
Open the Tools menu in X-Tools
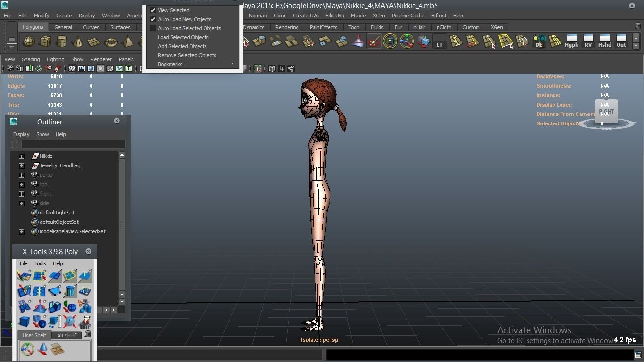pyautogui.click(x=40, y=263)
